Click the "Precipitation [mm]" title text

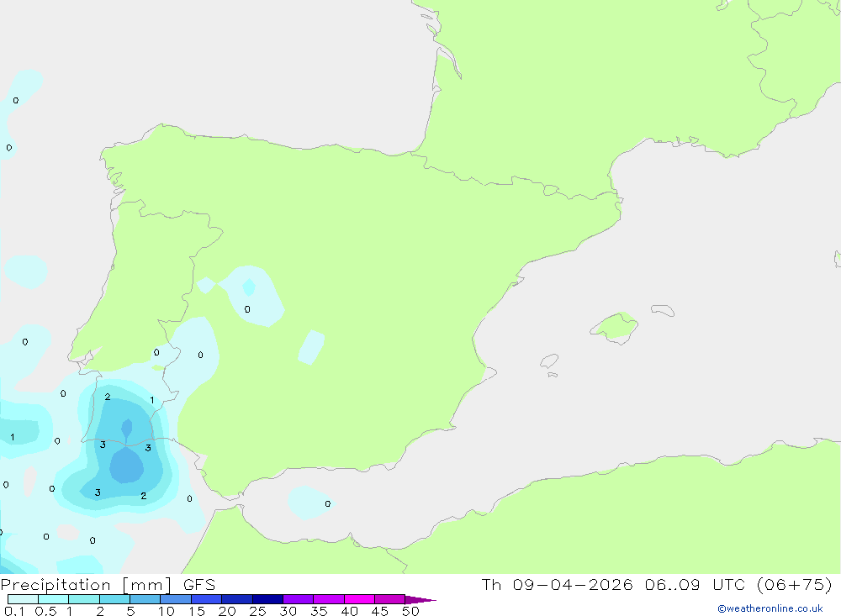click(x=87, y=585)
